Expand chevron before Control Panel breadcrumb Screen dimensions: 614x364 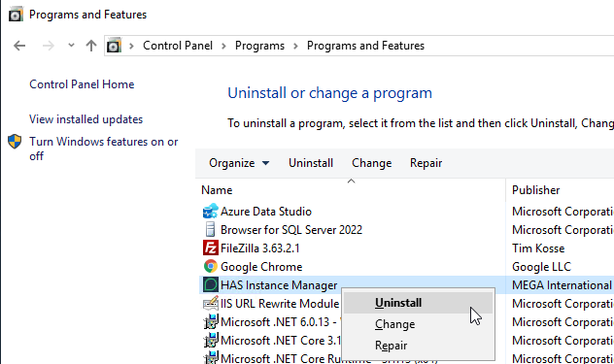click(x=131, y=46)
